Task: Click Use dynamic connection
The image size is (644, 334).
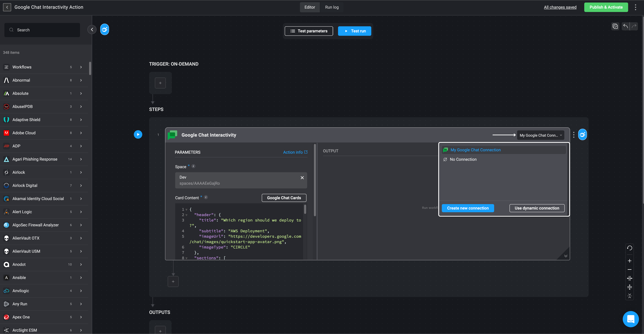Action: point(537,208)
